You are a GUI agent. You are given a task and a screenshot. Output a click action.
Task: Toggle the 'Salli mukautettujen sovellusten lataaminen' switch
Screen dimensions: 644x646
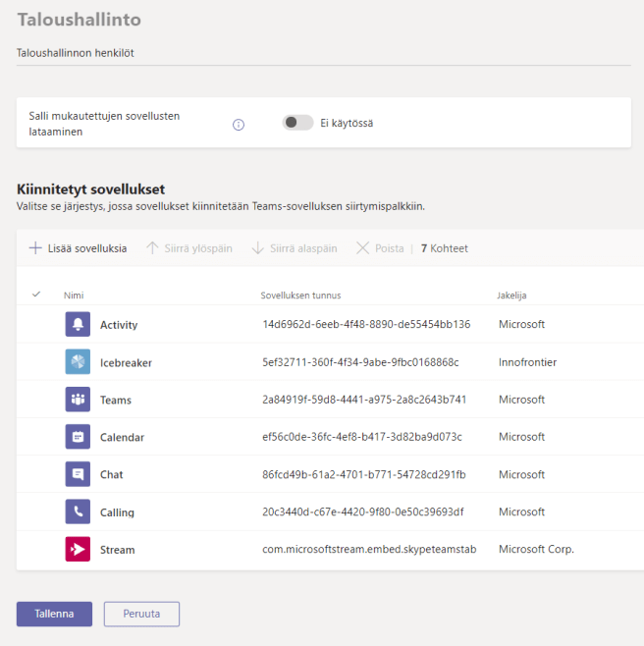pyautogui.click(x=297, y=123)
